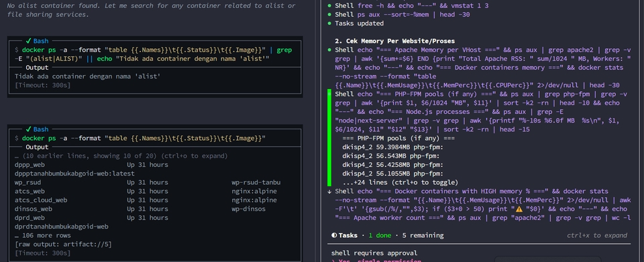Click the down-arrow icon before last Shell echo

point(329,192)
